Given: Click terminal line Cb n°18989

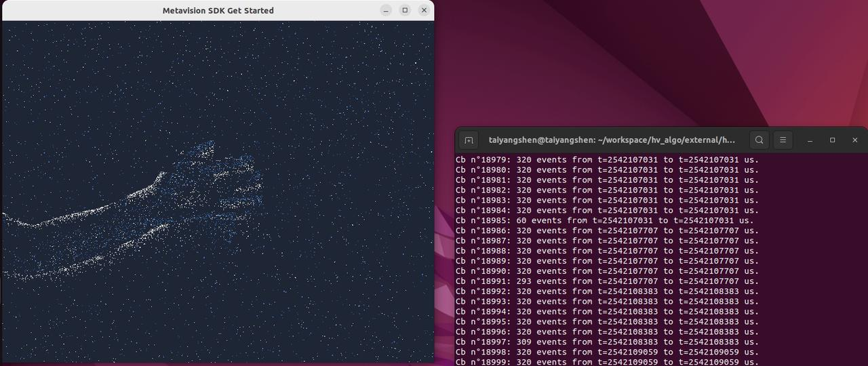Looking at the screenshot, I should pos(607,261).
